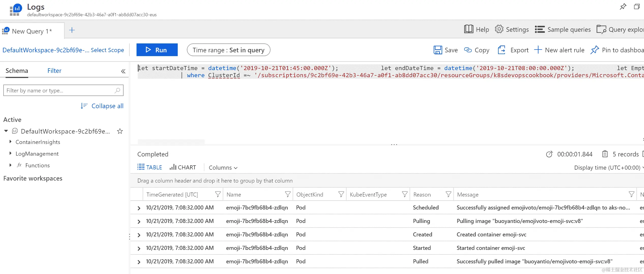This screenshot has width=644, height=274.
Task: Run the query
Action: coord(157,50)
